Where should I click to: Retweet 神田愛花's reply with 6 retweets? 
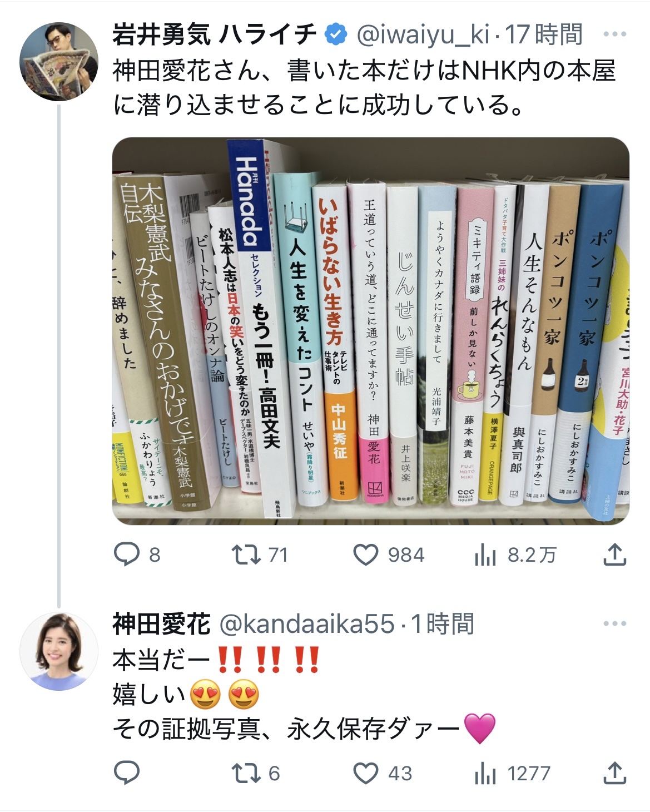(246, 773)
